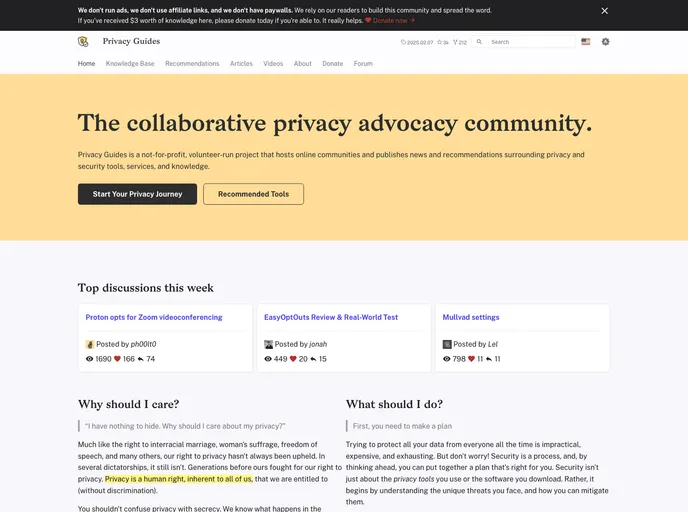
Task: Click the Why should I care? heading
Action: 129,404
